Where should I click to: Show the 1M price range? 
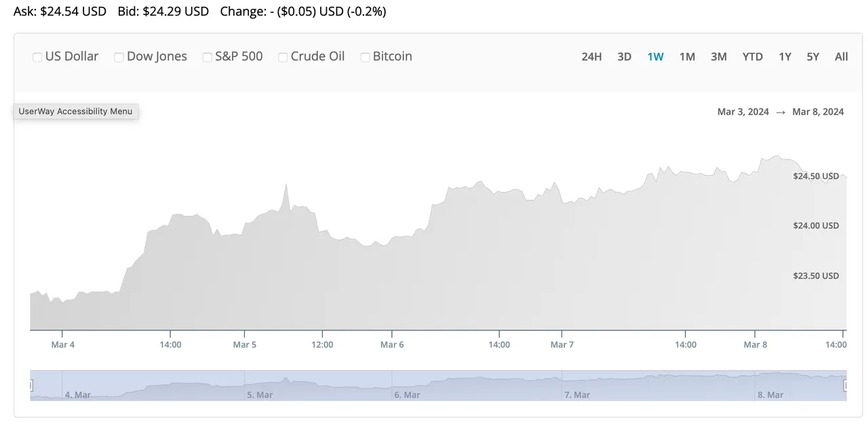click(x=687, y=57)
